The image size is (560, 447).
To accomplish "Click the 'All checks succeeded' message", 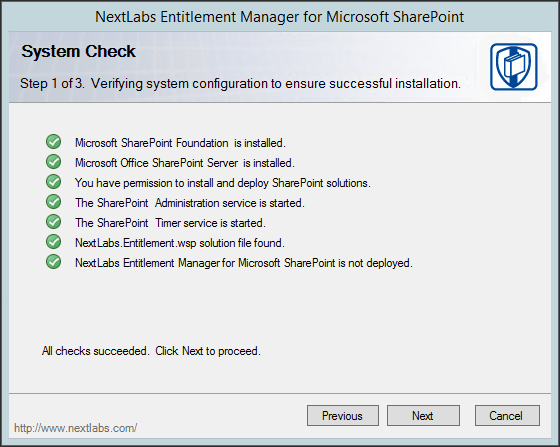I will point(151,351).
